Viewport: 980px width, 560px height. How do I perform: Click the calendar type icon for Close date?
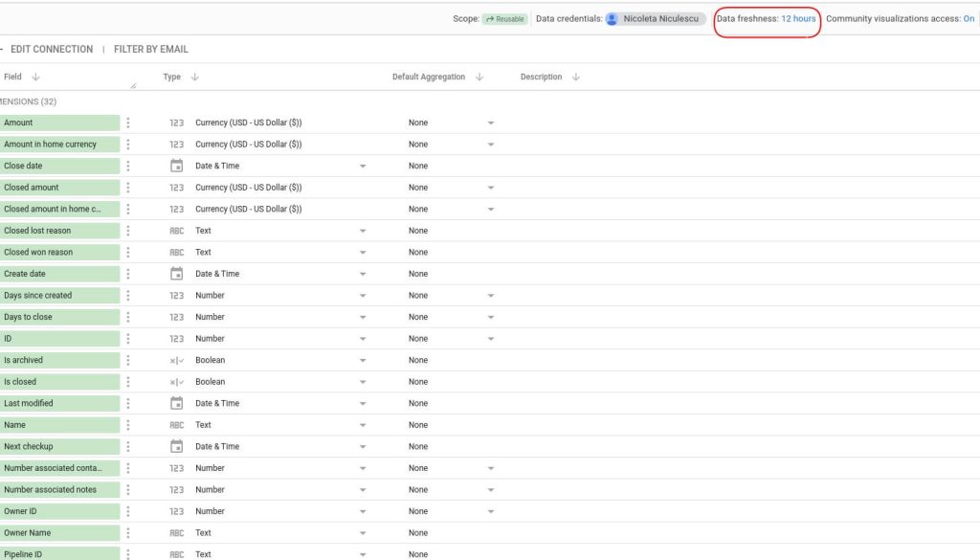[176, 165]
